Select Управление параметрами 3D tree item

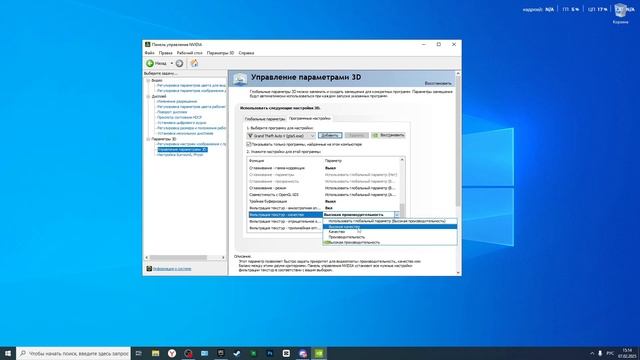tap(182, 149)
